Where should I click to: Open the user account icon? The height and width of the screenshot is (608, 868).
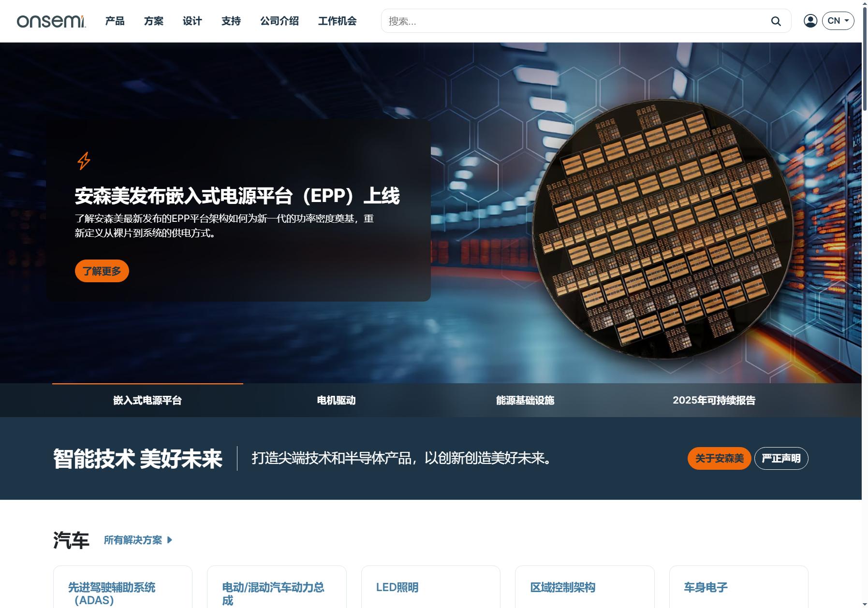tap(810, 21)
